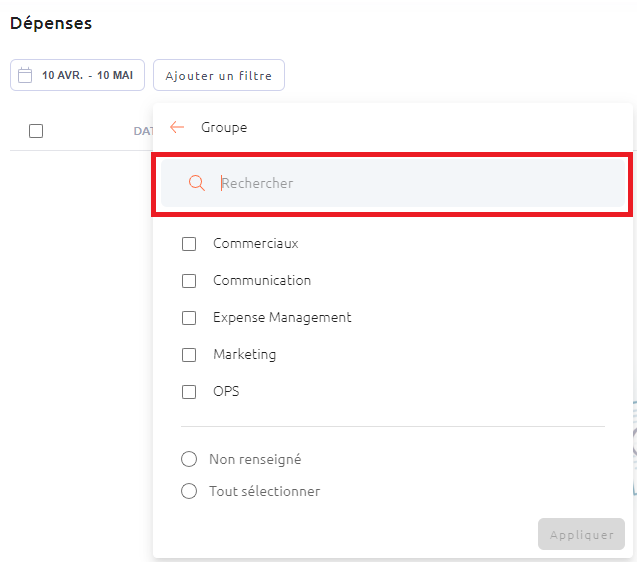Focus the Rechercher search field
This screenshot has height=562, width=640.
coord(393,183)
